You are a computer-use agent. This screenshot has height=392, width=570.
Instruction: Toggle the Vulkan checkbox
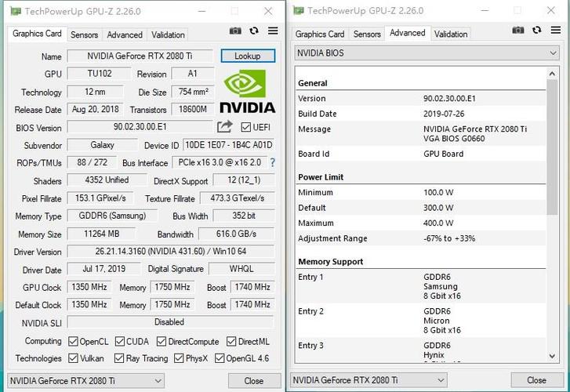[x=73, y=358]
